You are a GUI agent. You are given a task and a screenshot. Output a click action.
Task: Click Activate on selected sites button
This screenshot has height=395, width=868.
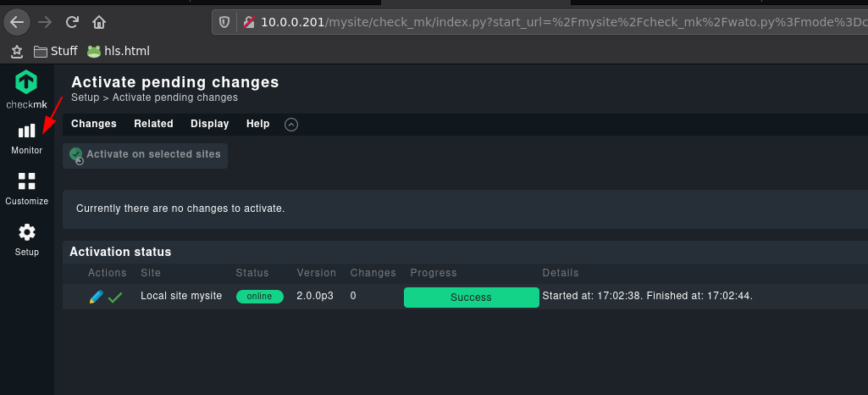pos(145,155)
